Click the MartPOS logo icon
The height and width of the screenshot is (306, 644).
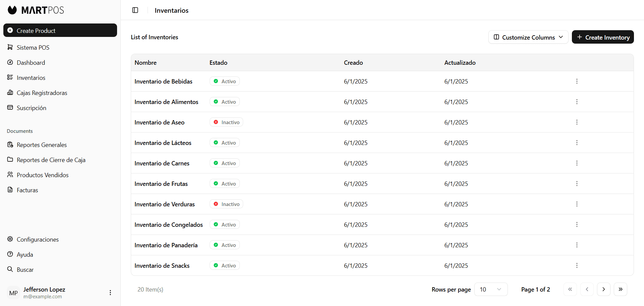pos(12,10)
